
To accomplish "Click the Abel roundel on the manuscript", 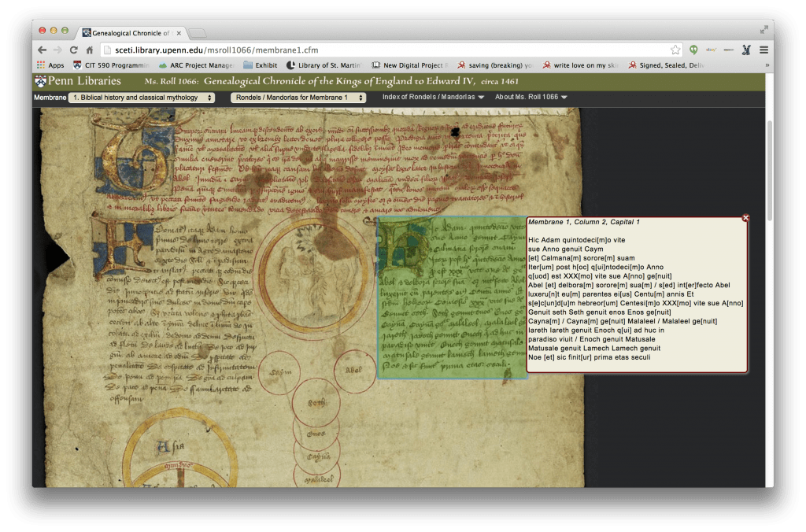I will point(355,371).
